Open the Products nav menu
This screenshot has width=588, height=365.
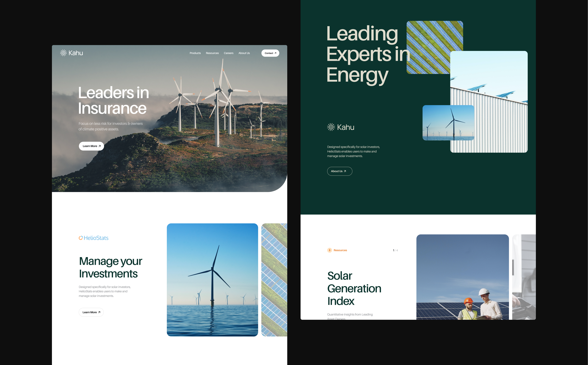[195, 53]
